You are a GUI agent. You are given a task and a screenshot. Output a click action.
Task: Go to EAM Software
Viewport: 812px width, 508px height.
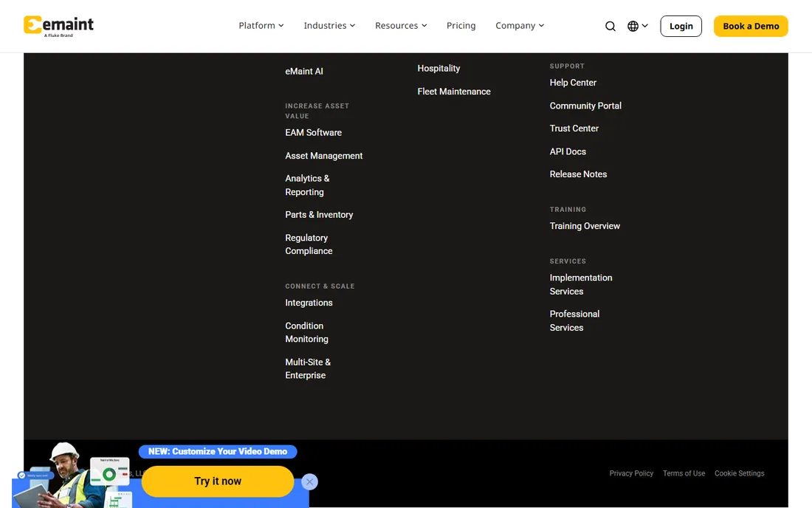tap(313, 133)
